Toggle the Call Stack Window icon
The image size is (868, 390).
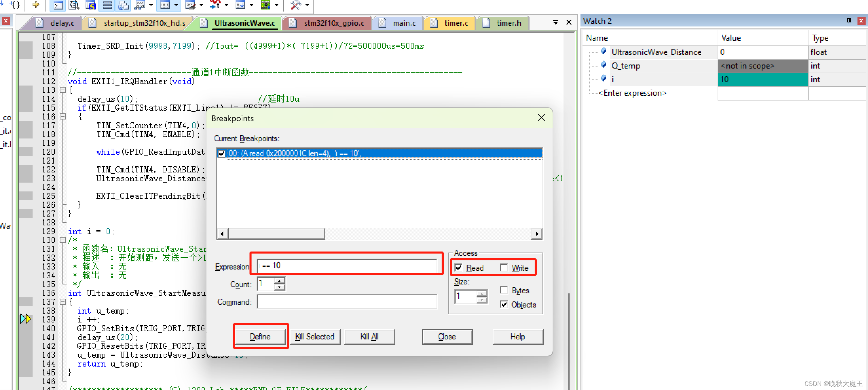(124, 5)
